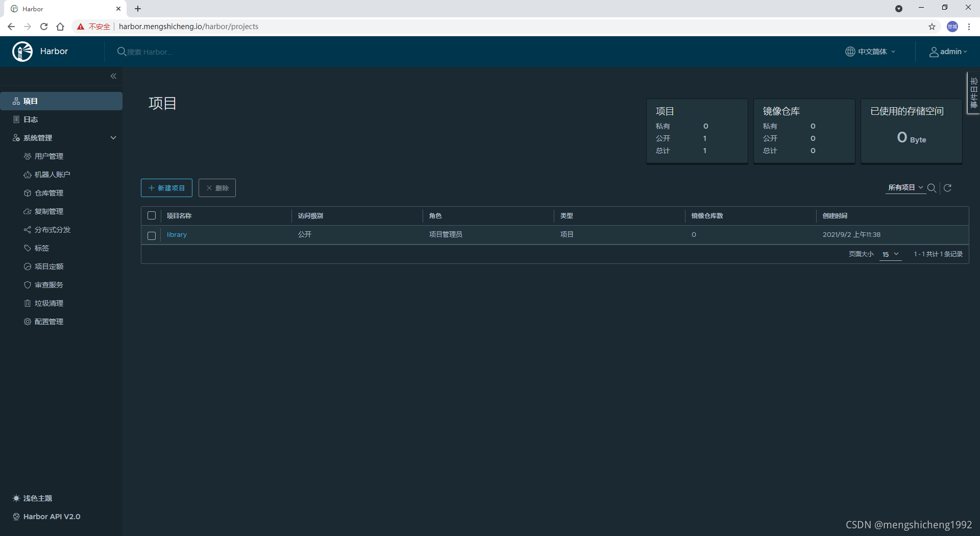Screen dimensions: 980x536
Task: Open 仓库管理 page
Action: click(x=49, y=193)
